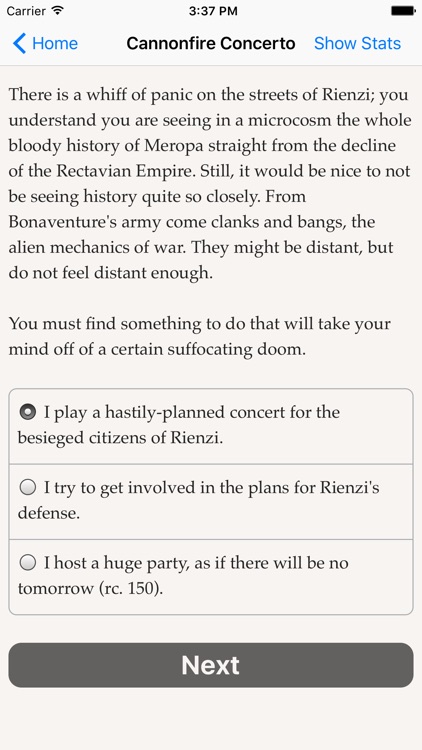Tap the Carrier label in status bar
The width and height of the screenshot is (422, 750).
tap(26, 11)
